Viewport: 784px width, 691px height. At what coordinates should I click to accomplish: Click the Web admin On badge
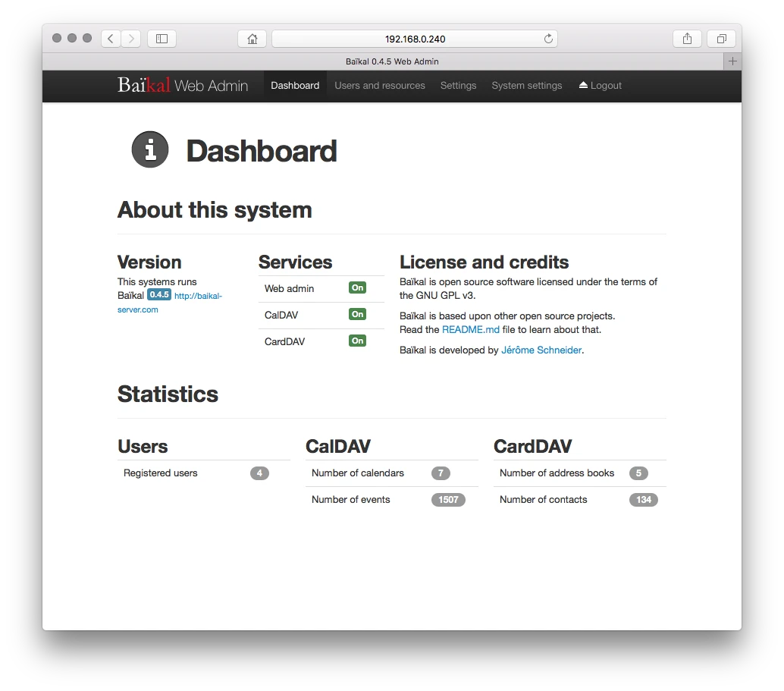(357, 287)
